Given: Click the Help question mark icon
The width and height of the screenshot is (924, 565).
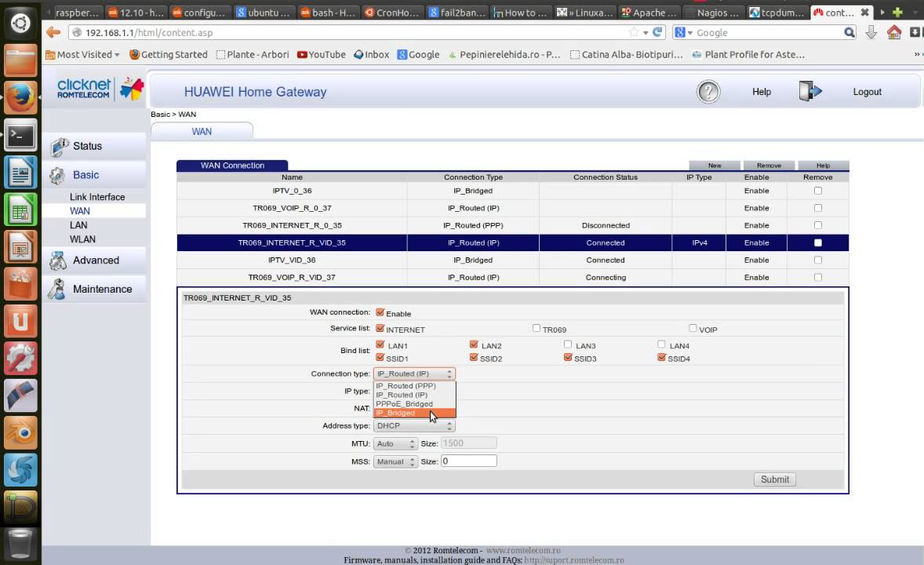Looking at the screenshot, I should [x=708, y=92].
